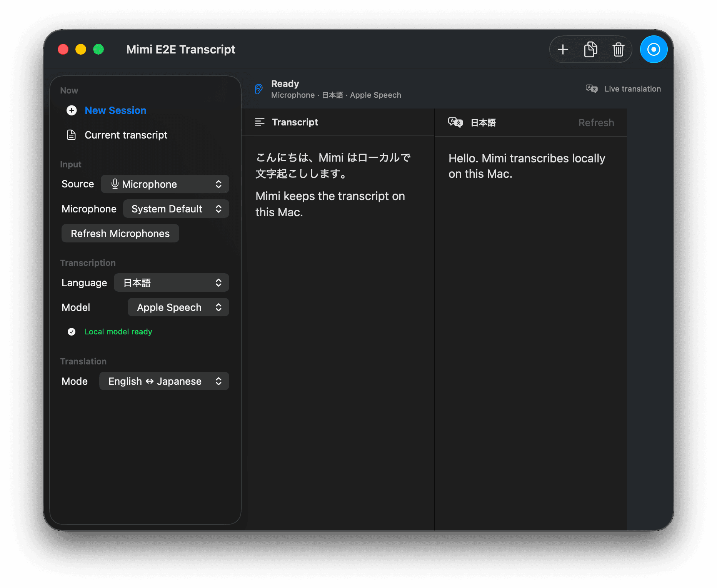Click the Japanese line こんにちは、Mimi はローカルで

coord(333,158)
